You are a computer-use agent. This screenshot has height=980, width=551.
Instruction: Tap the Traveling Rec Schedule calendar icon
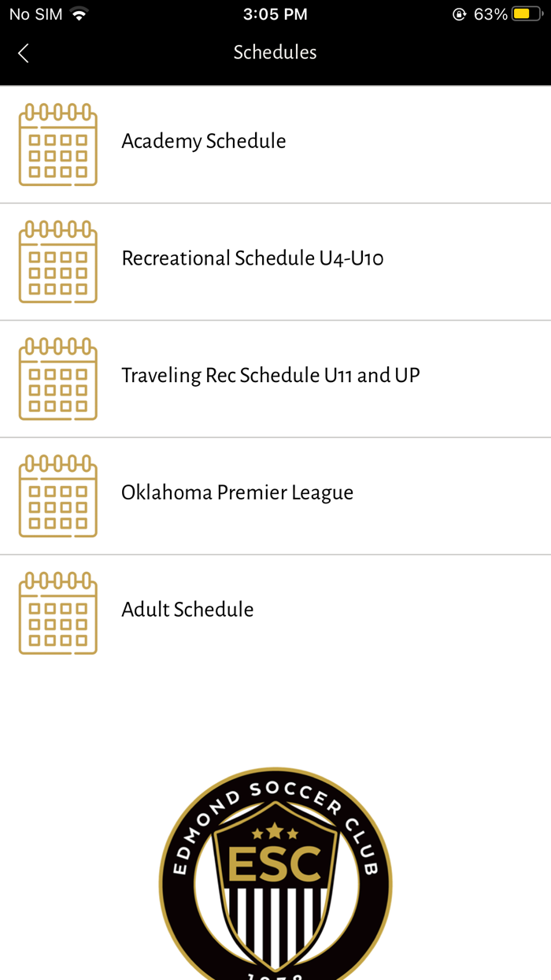pos(57,377)
